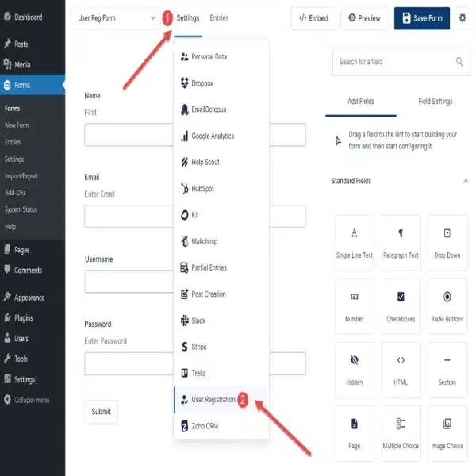The width and height of the screenshot is (476, 476).
Task: Click the Trello icon
Action: tap(184, 373)
